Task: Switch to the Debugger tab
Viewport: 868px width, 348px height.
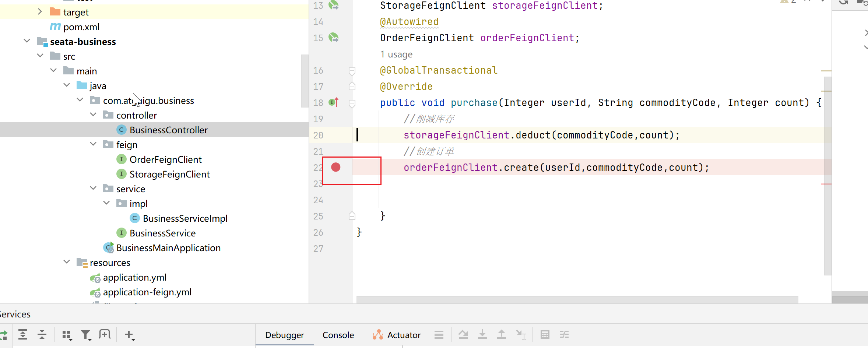Action: 285,335
